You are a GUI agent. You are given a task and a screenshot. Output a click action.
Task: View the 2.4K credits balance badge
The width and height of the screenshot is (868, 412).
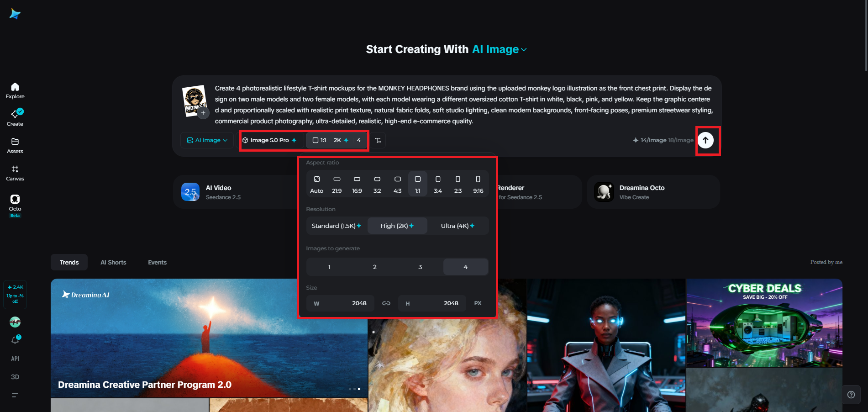coord(15,294)
